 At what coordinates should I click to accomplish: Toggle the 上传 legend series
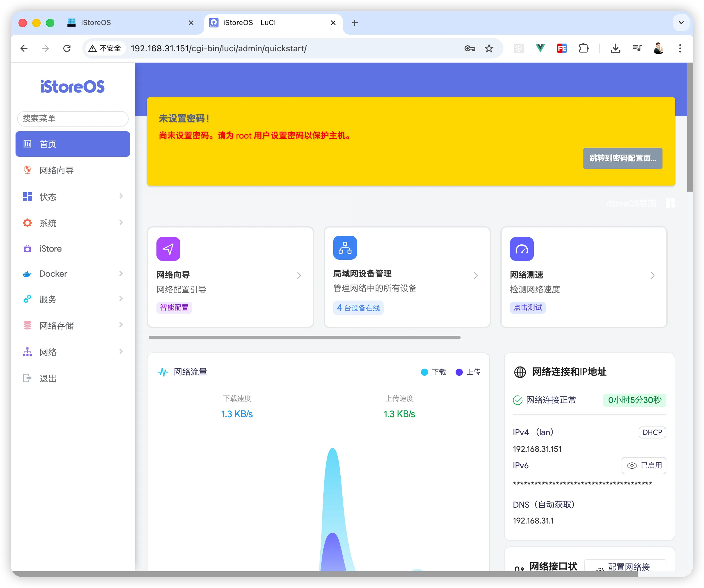(x=468, y=372)
